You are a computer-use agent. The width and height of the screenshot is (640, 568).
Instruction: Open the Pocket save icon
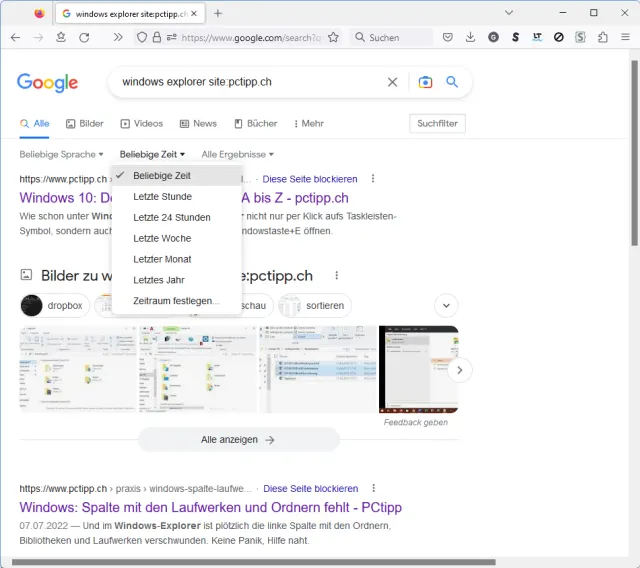pos(448,38)
